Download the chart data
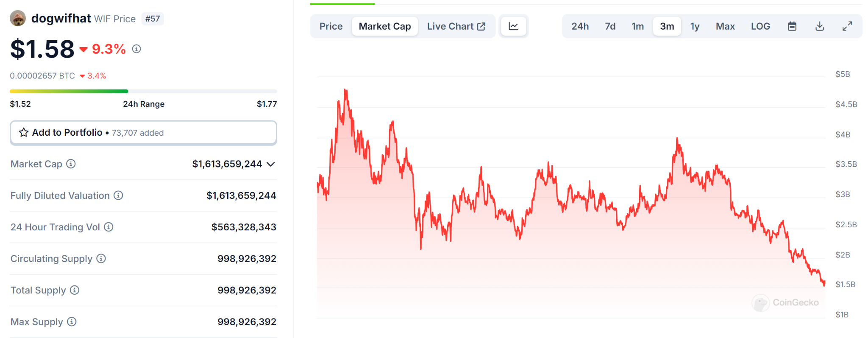Screen dimensions: 868x338 (x=820, y=26)
